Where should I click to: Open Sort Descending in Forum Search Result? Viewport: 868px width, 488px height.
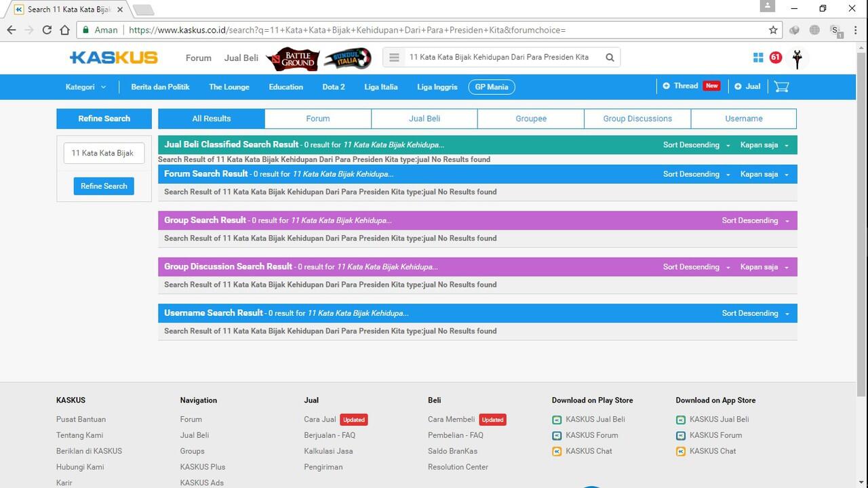point(696,174)
